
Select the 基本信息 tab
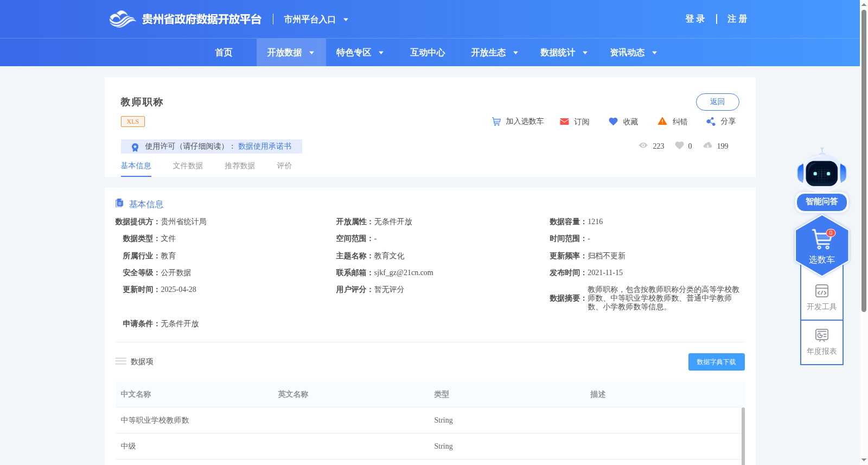136,166
